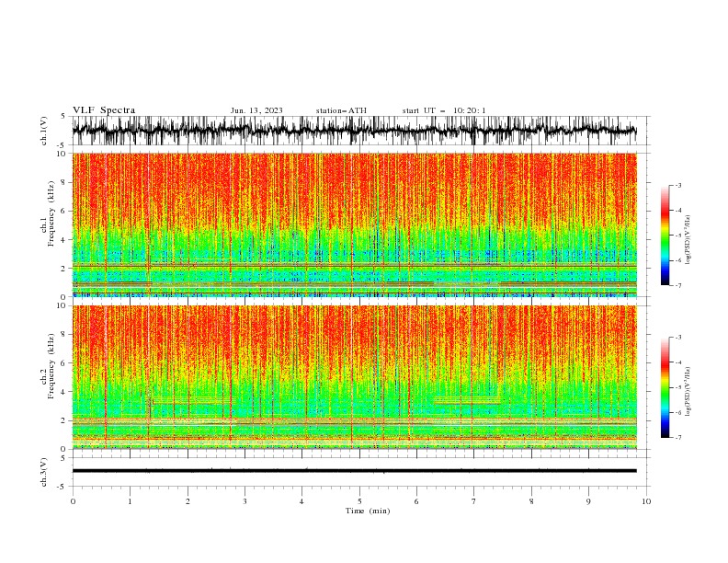Click the ch.3 flat signal trace
The height and width of the screenshot is (563, 728).
click(x=354, y=471)
